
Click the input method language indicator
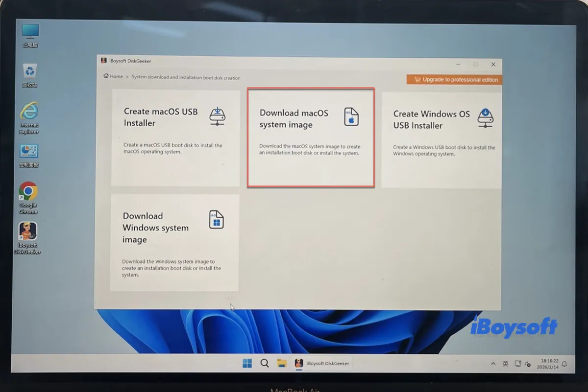(506, 364)
